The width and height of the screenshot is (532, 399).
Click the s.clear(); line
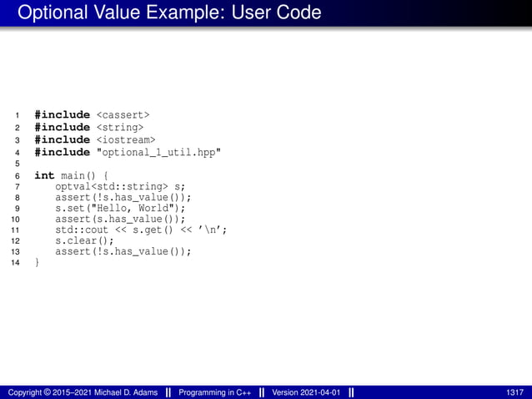pos(84,240)
